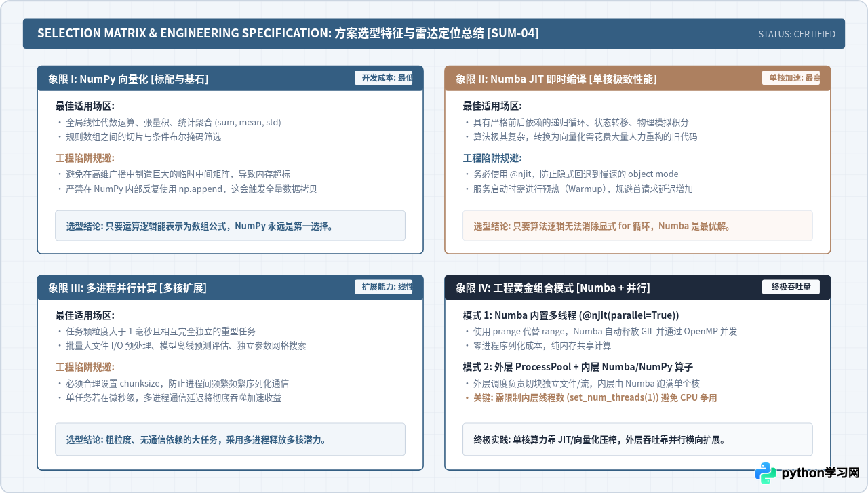Click the 单核加速 badge

791,78
